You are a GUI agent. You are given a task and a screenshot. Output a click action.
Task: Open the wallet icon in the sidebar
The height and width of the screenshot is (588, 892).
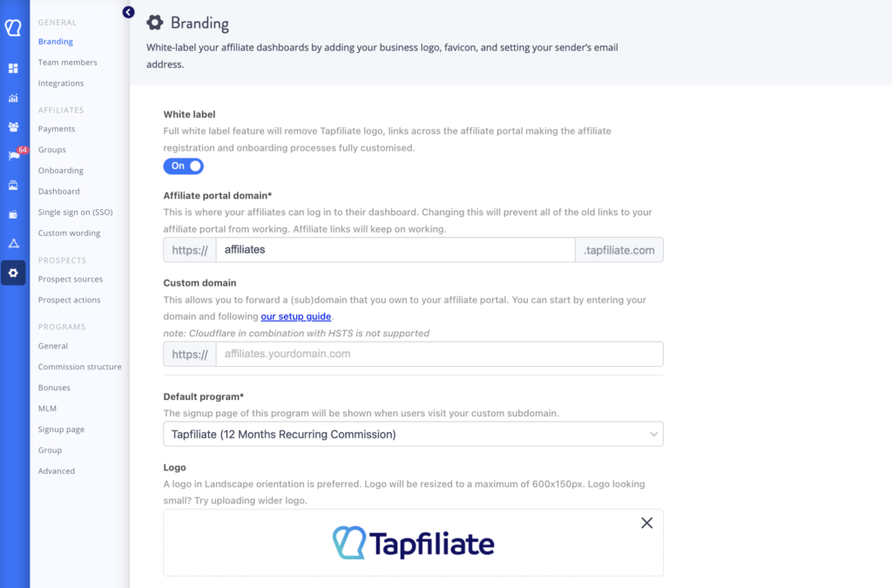pyautogui.click(x=13, y=214)
